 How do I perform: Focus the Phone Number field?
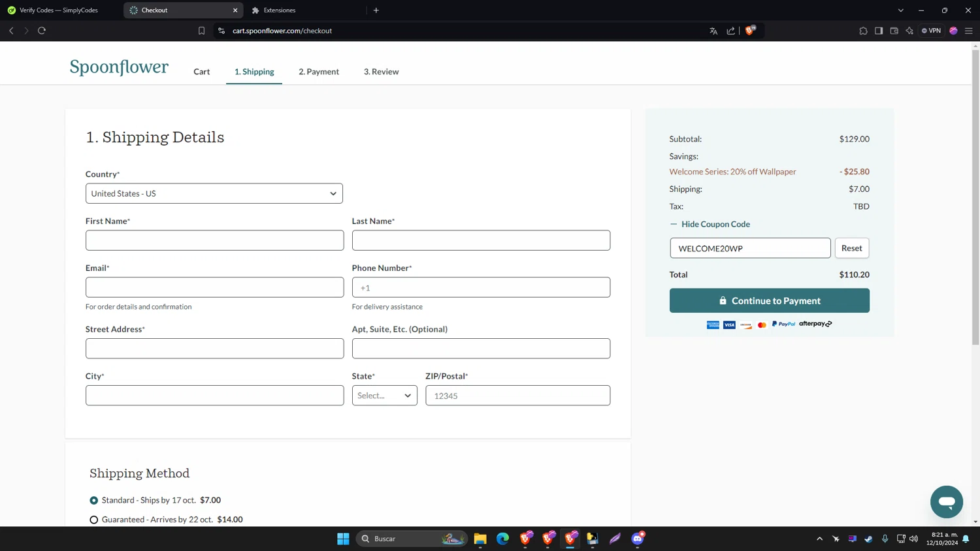point(481,287)
